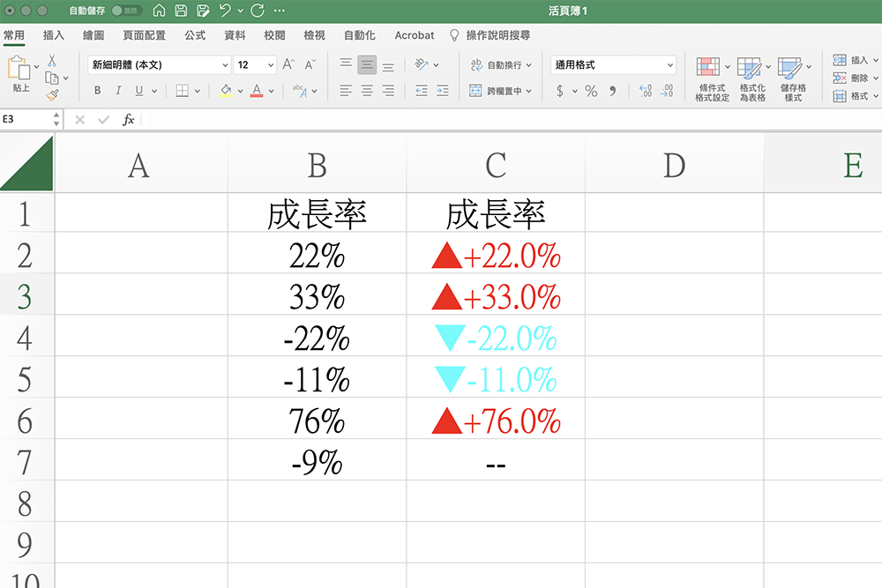
Task: Click the comma style icon
Action: (612, 90)
